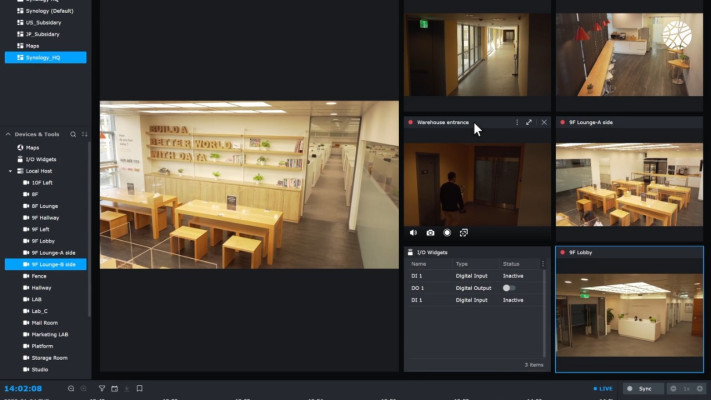711x400 pixels.
Task: Sort the Devices & Tools list
Action: (x=84, y=134)
